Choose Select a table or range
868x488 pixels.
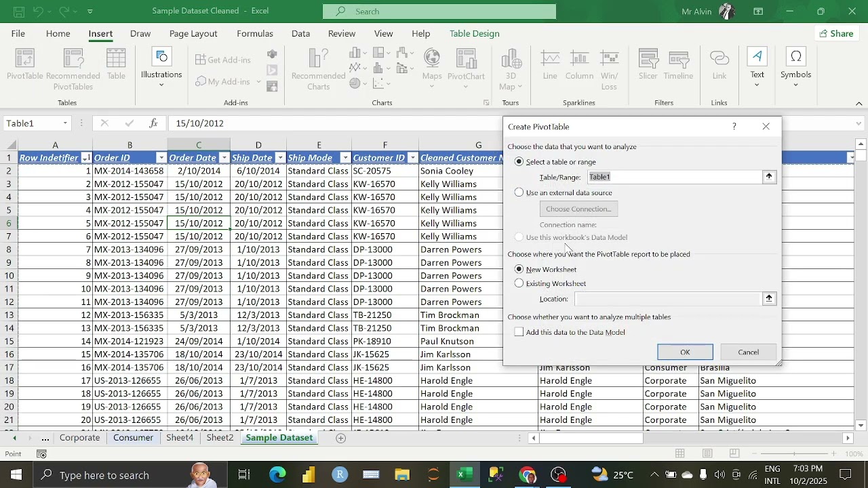(519, 162)
